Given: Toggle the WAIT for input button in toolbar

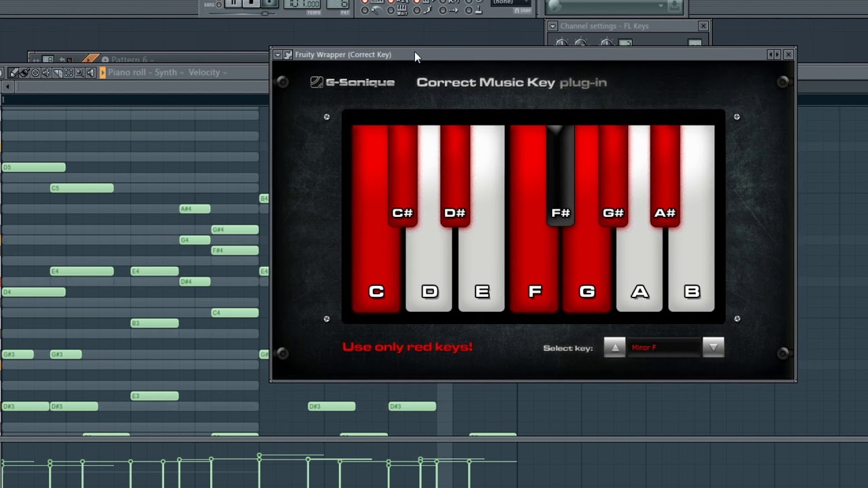Looking at the screenshot, I should pos(401,11).
